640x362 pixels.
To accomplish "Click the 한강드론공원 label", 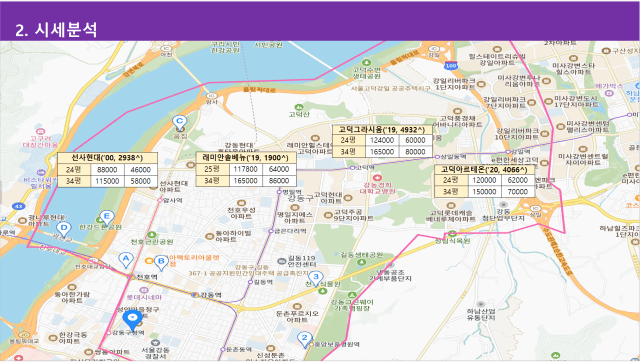I will coord(100,227).
